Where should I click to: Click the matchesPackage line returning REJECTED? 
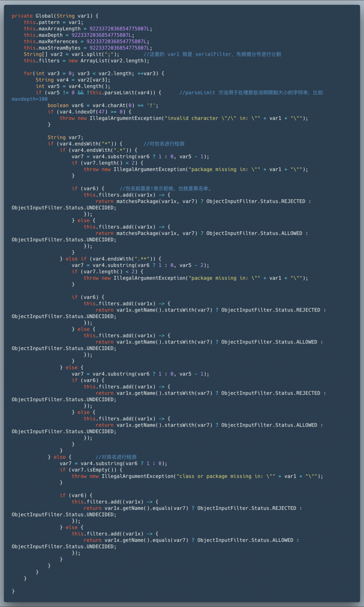point(203,202)
